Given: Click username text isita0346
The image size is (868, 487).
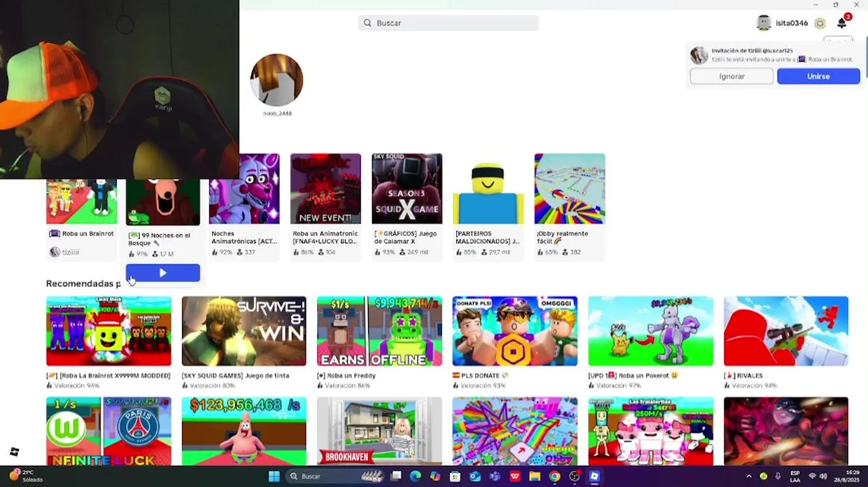Looking at the screenshot, I should [792, 23].
